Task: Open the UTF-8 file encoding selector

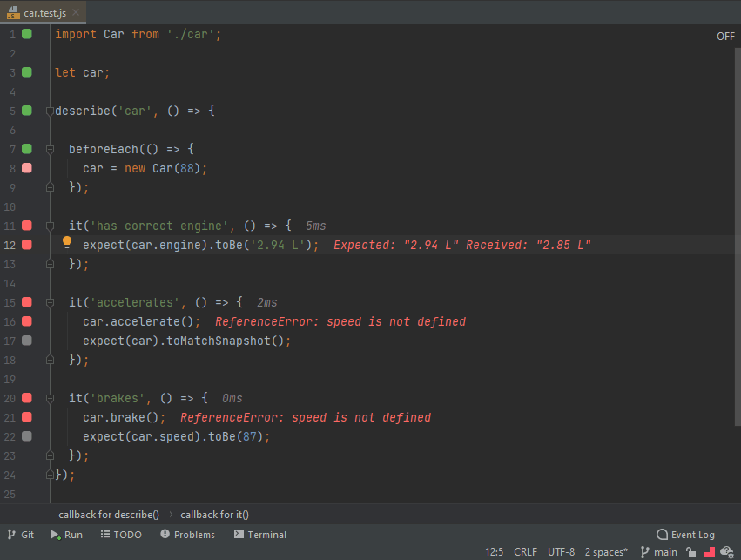Action: (561, 552)
